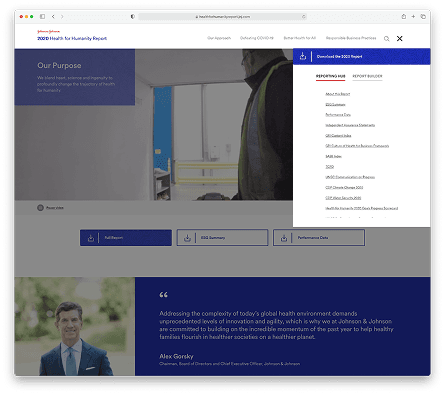Toggle the browser sidebar icon
The width and height of the screenshot is (445, 395).
[42, 16]
